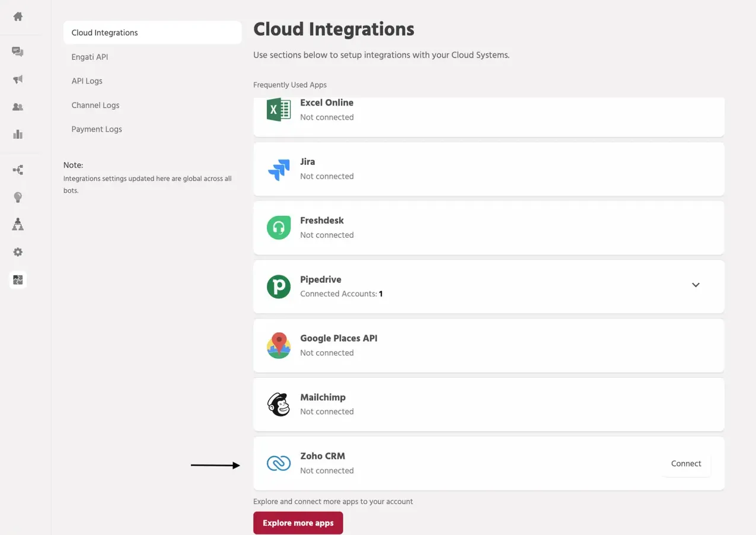The image size is (756, 535).
Task: Open Channel Logs section
Action: [x=95, y=105]
